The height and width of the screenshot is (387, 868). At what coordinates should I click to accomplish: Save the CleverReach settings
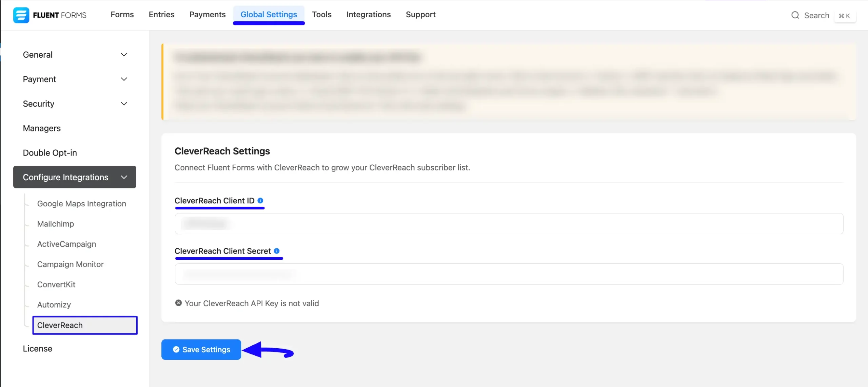point(201,349)
